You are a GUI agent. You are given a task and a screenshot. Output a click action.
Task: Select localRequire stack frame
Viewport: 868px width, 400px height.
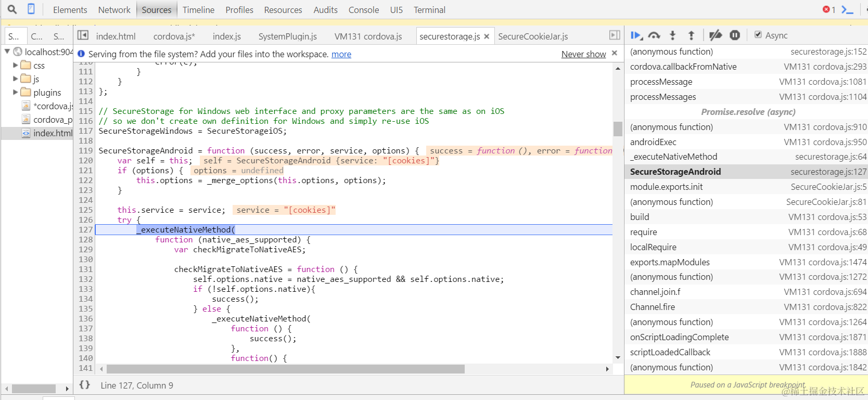tap(746, 247)
